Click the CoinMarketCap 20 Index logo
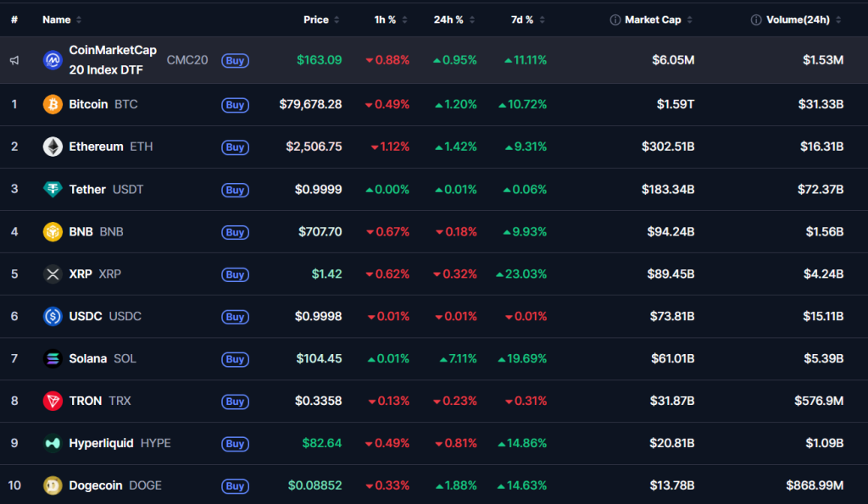Screen dimensions: 868x504 [53, 60]
